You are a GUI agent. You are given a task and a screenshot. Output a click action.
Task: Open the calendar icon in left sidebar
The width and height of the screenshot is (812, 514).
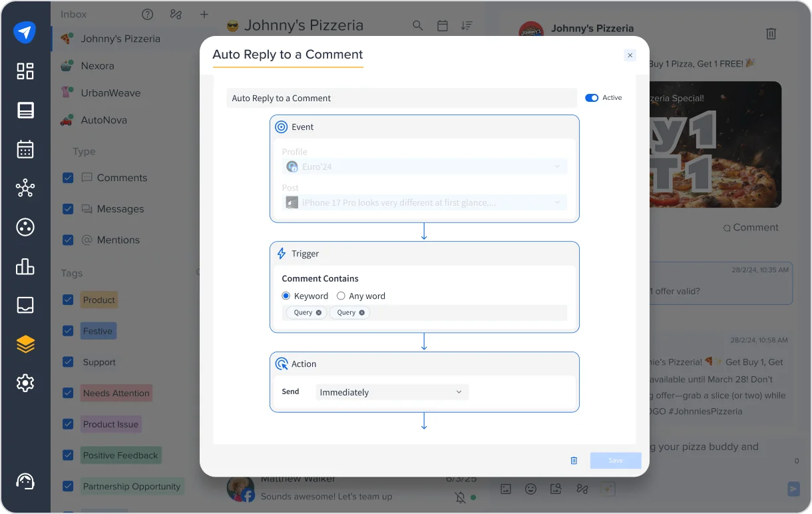pos(25,149)
